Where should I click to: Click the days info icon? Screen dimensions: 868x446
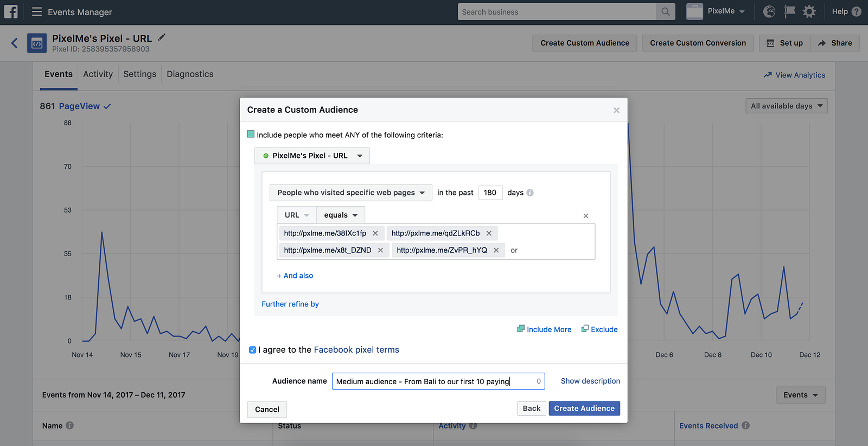[530, 193]
